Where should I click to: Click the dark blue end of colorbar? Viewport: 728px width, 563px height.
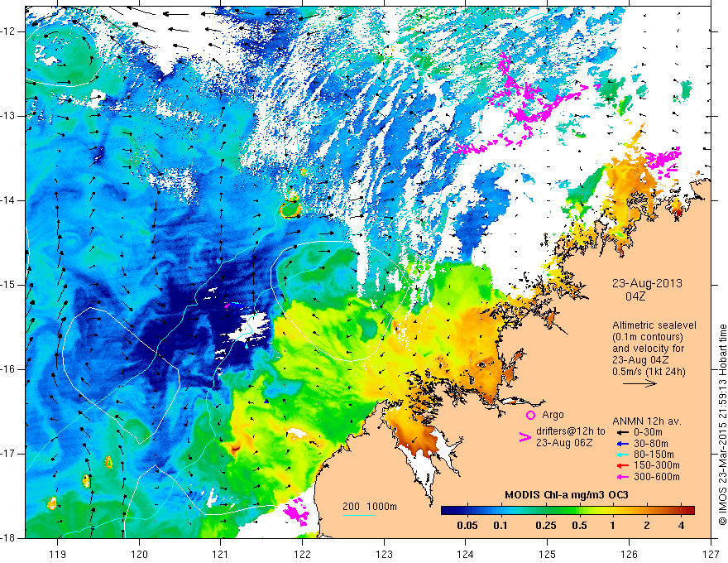tap(448, 511)
